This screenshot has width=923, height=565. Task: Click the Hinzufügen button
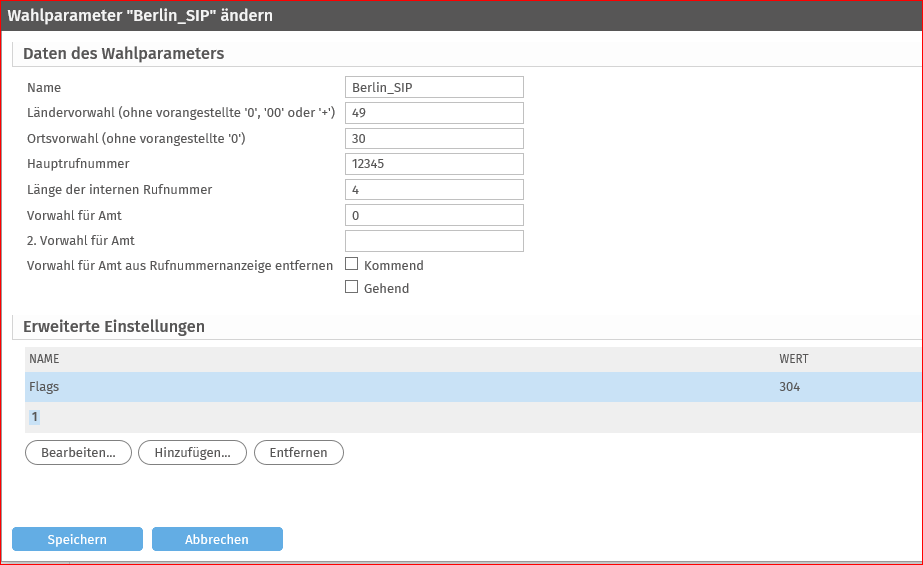tap(192, 453)
